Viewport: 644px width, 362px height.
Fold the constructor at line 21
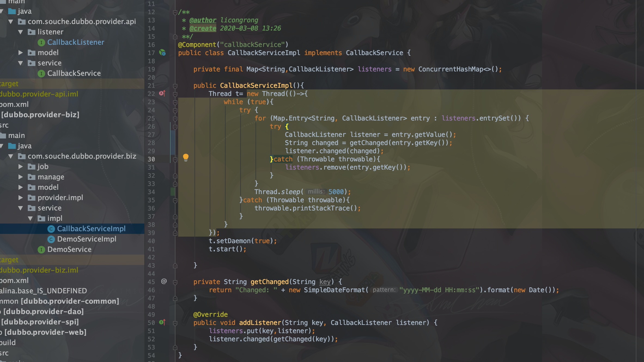click(x=175, y=86)
